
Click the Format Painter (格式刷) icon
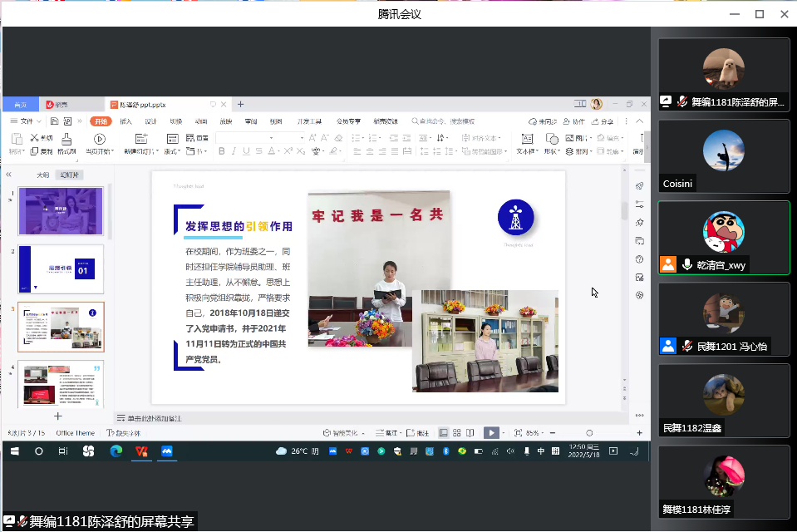click(67, 140)
